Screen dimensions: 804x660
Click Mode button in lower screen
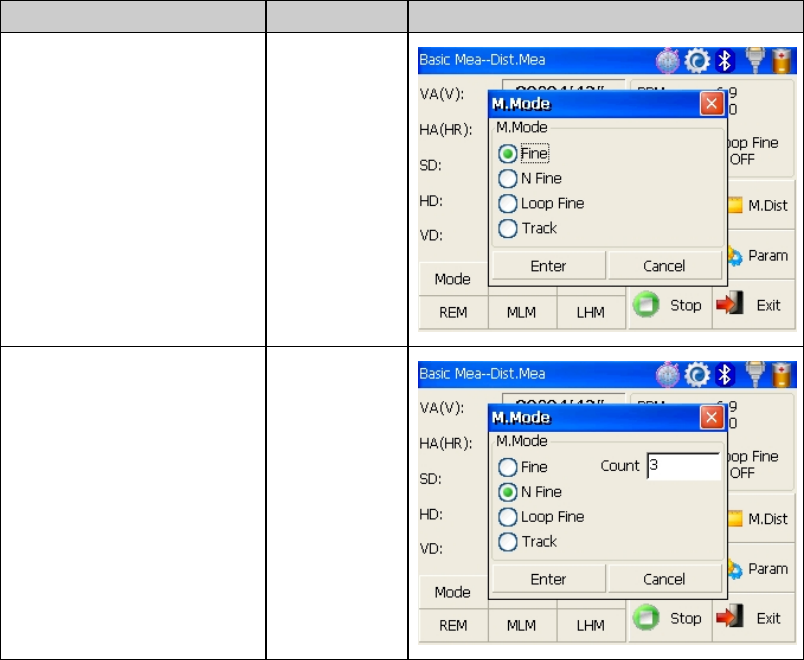[x=453, y=592]
